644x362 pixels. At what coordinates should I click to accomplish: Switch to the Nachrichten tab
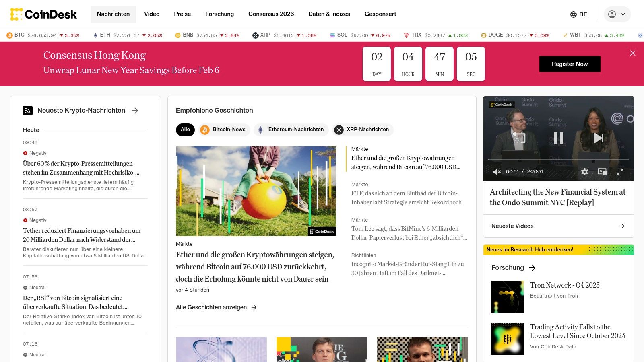click(113, 14)
